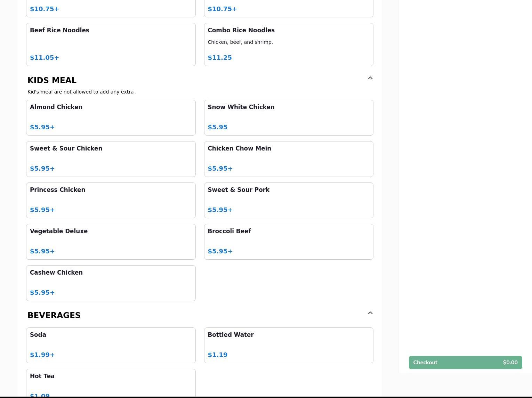
Task: Select Snow White Chicken kids meal
Action: pos(288,117)
